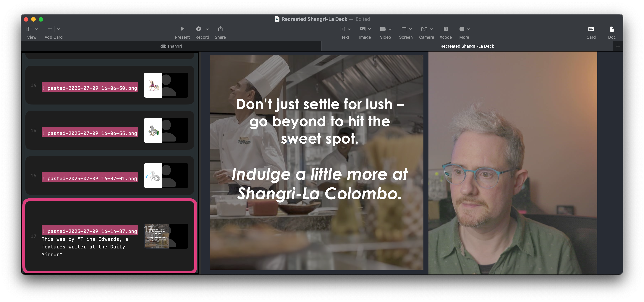The image size is (644, 302).
Task: Click the Xcode toolbar icon
Action: coord(446,29)
